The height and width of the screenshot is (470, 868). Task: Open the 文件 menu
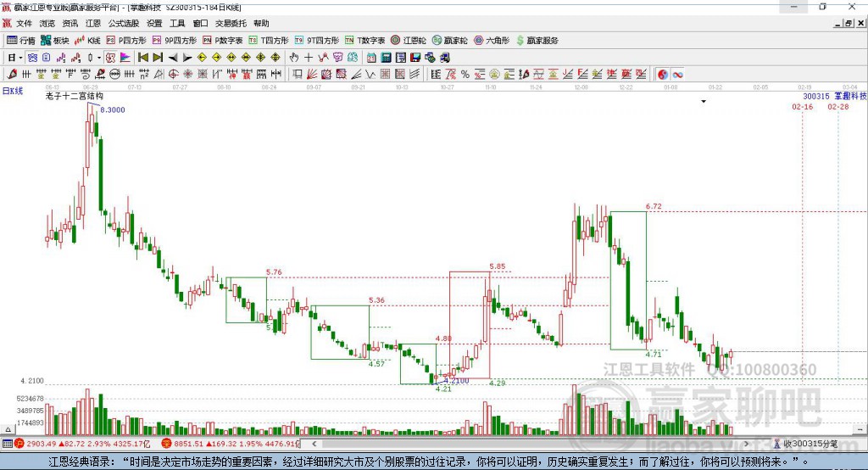[x=24, y=23]
